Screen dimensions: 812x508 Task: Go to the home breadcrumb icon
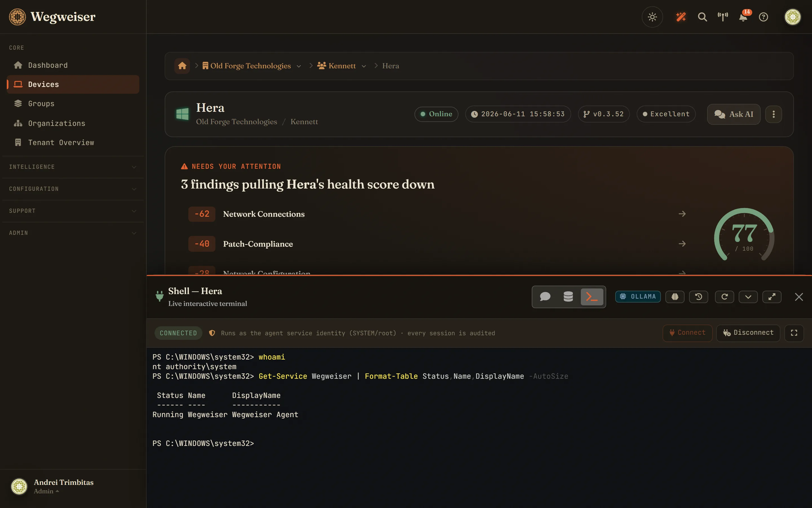182,66
